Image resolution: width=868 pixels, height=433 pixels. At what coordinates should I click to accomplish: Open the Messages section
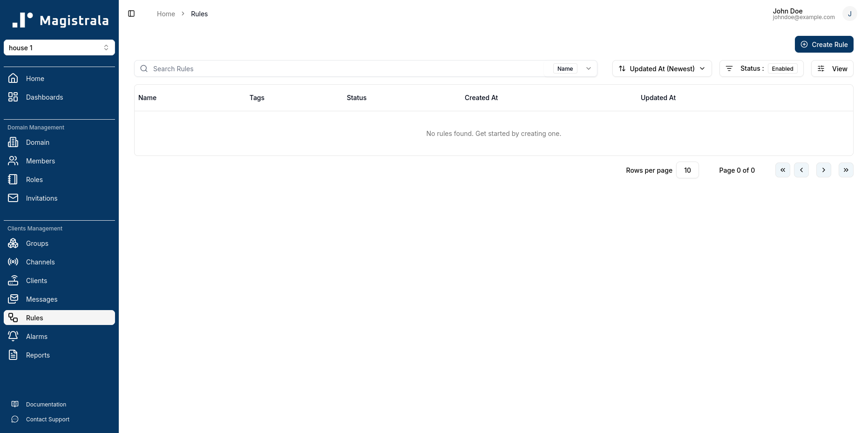(x=42, y=299)
